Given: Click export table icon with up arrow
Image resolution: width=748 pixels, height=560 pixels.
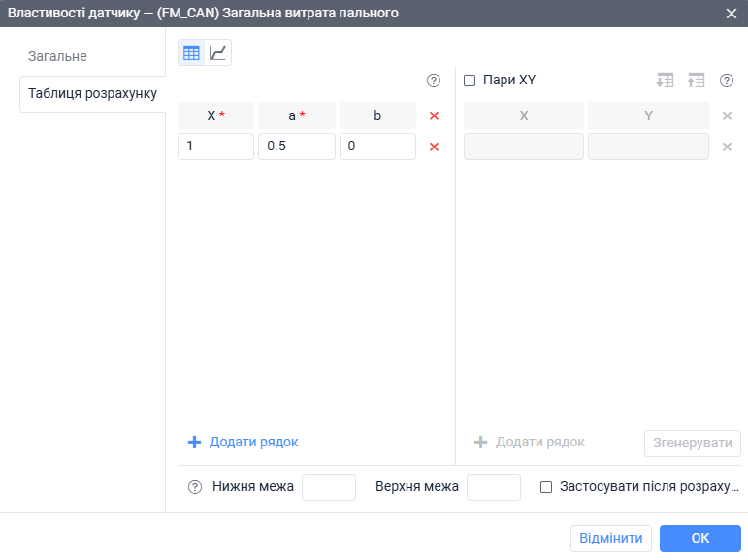Looking at the screenshot, I should tap(696, 81).
